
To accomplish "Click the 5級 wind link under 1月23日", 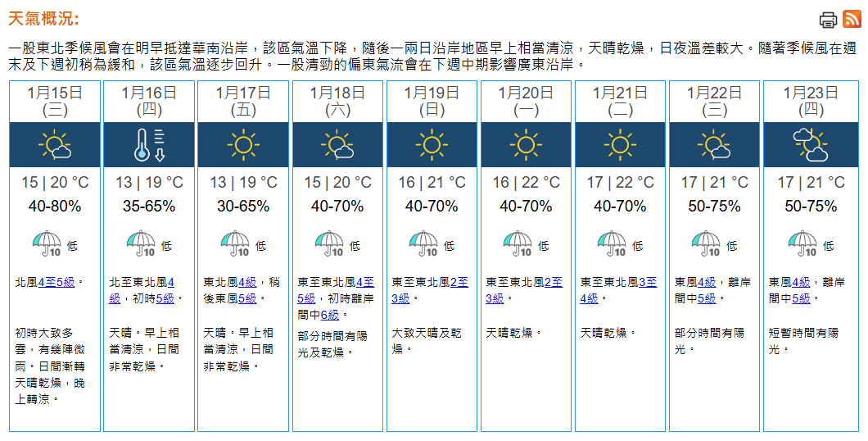I will (x=801, y=298).
